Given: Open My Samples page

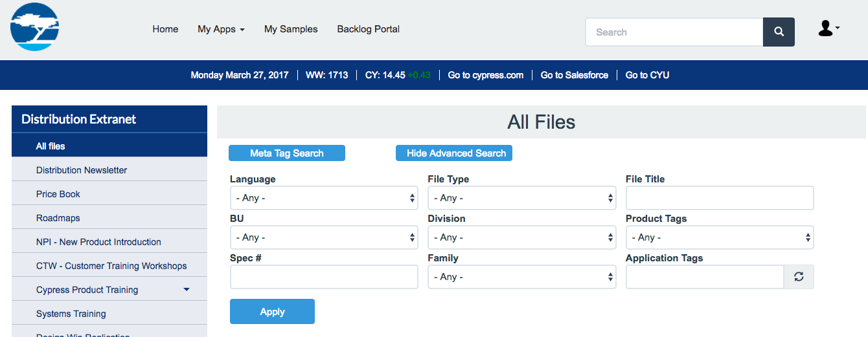Looking at the screenshot, I should (291, 29).
